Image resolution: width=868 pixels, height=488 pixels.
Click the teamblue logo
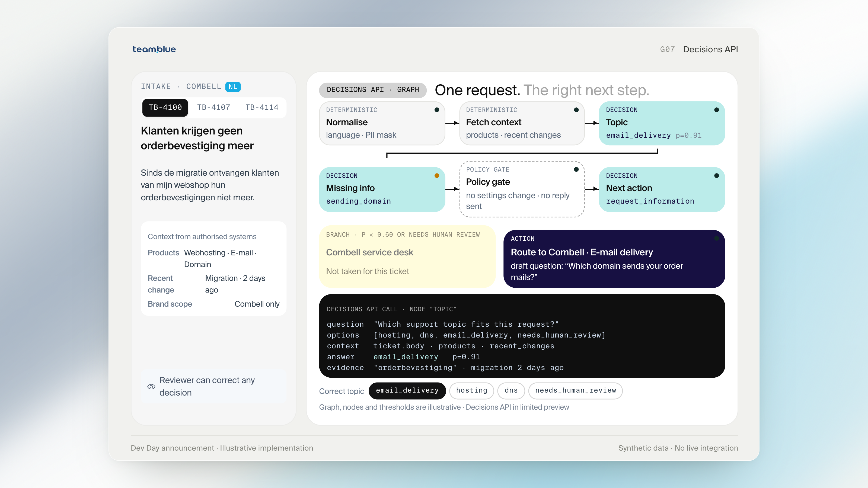[154, 49]
